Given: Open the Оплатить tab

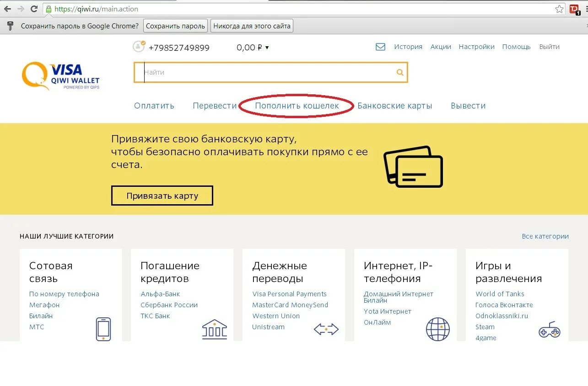Looking at the screenshot, I should 154,106.
